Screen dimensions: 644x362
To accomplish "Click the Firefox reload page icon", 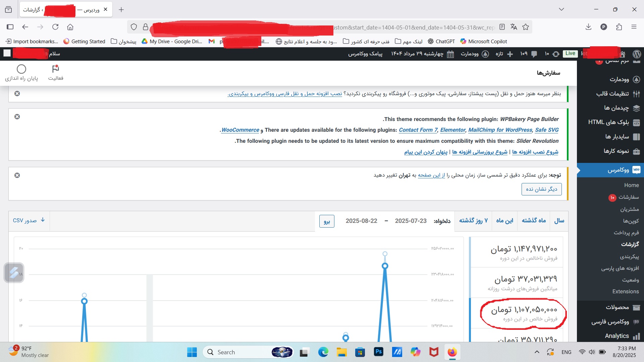I will 55,27.
